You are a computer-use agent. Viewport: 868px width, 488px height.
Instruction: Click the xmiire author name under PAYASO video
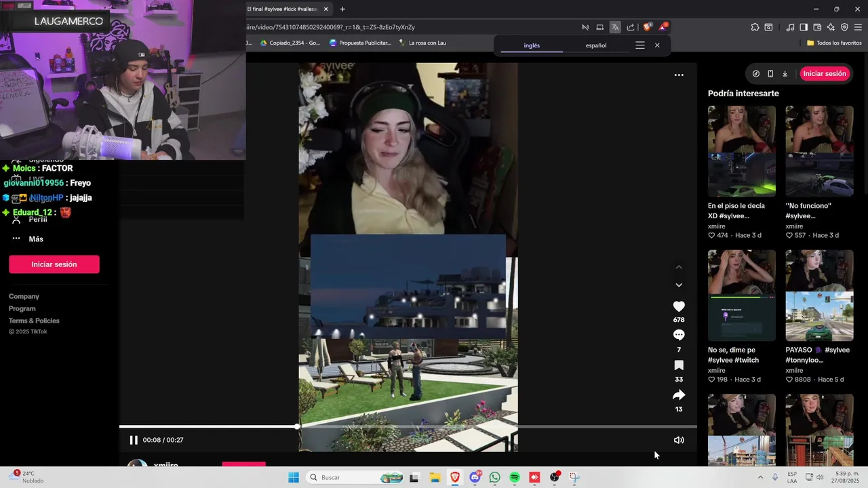pos(795,370)
